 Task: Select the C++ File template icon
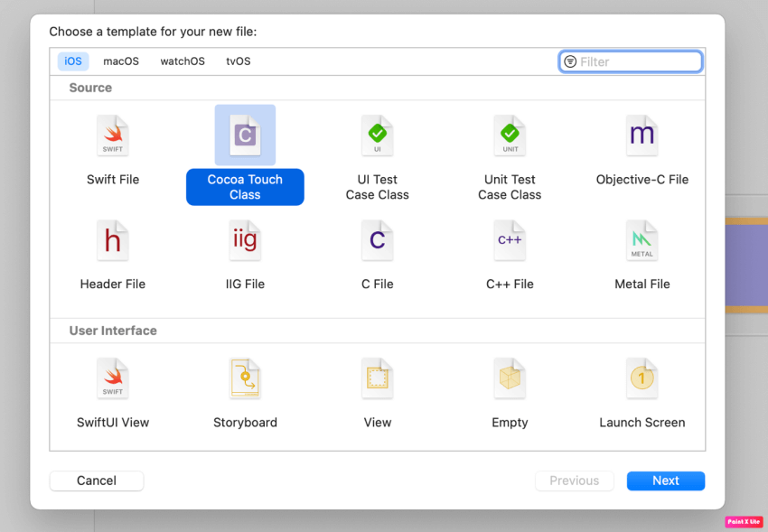point(510,240)
